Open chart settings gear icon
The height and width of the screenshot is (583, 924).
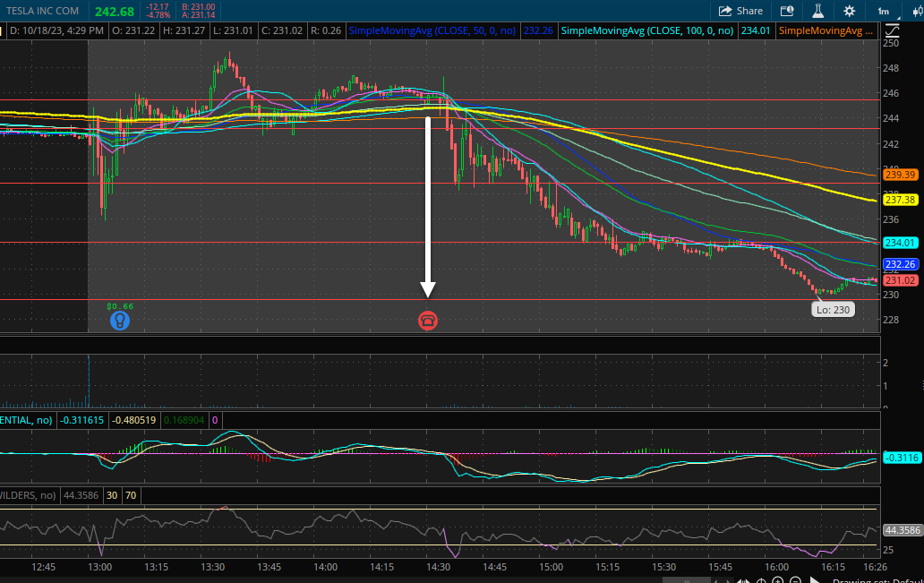(849, 11)
